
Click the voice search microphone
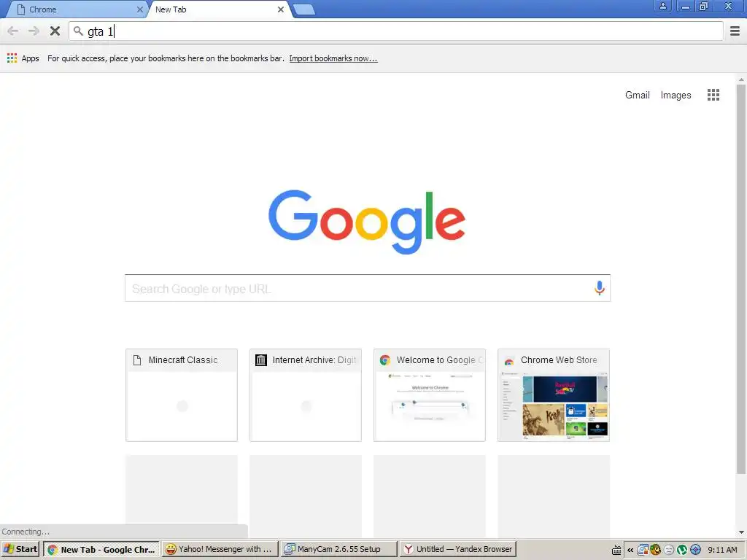pos(600,288)
